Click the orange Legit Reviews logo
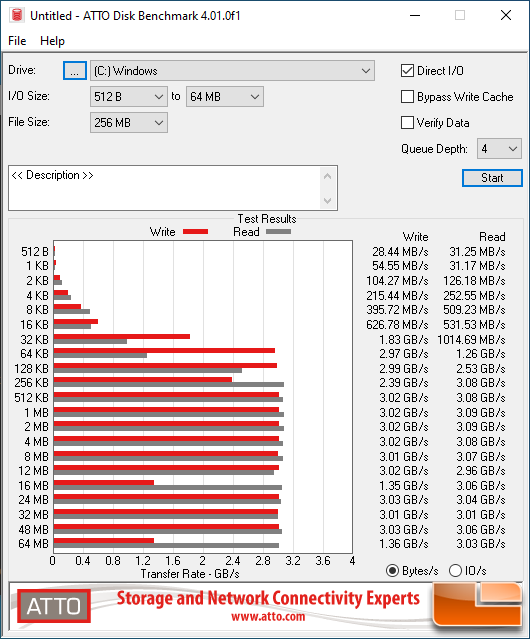The height and width of the screenshot is (639, 530). 477,604
